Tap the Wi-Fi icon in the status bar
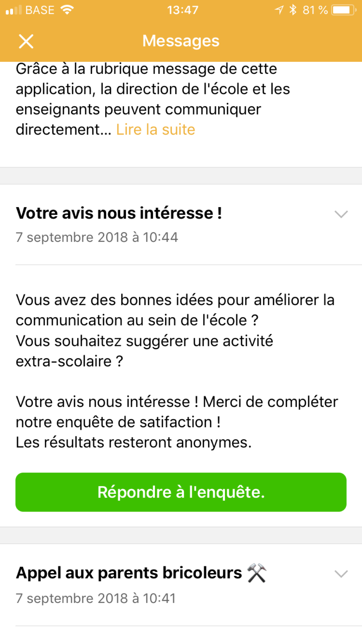 click(67, 10)
